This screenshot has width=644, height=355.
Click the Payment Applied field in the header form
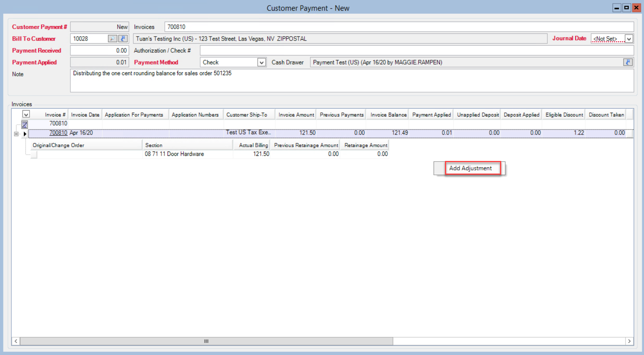(100, 62)
